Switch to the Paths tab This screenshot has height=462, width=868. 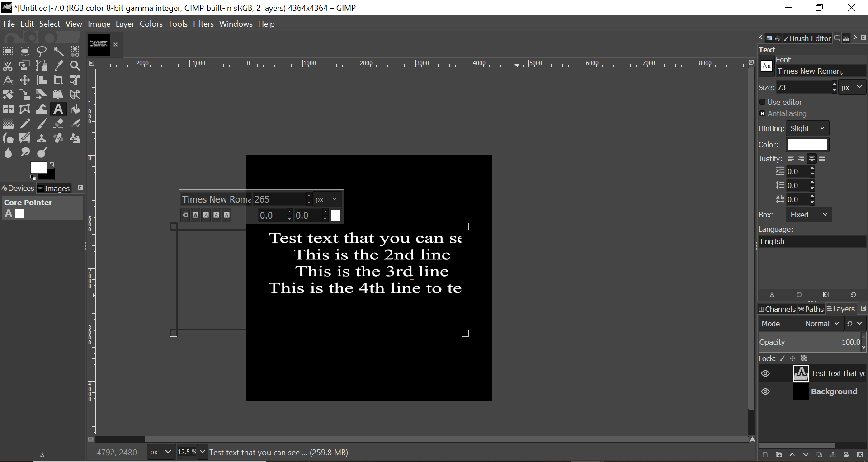(x=811, y=309)
